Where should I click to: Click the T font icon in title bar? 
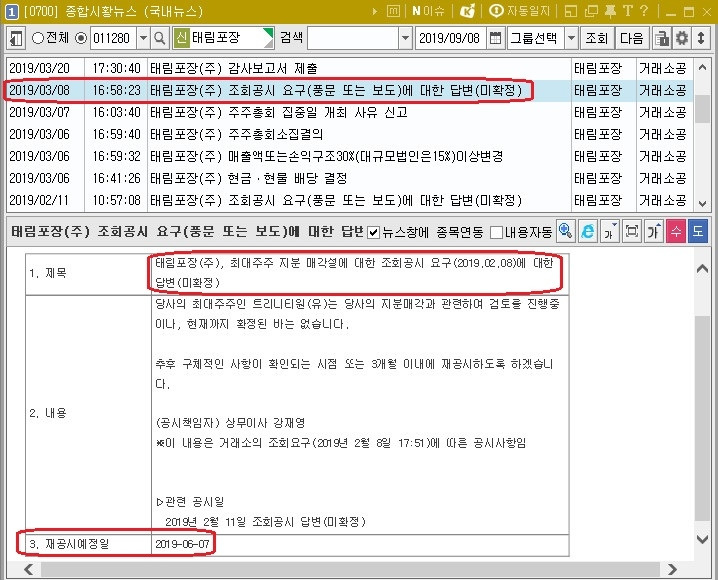(x=628, y=11)
